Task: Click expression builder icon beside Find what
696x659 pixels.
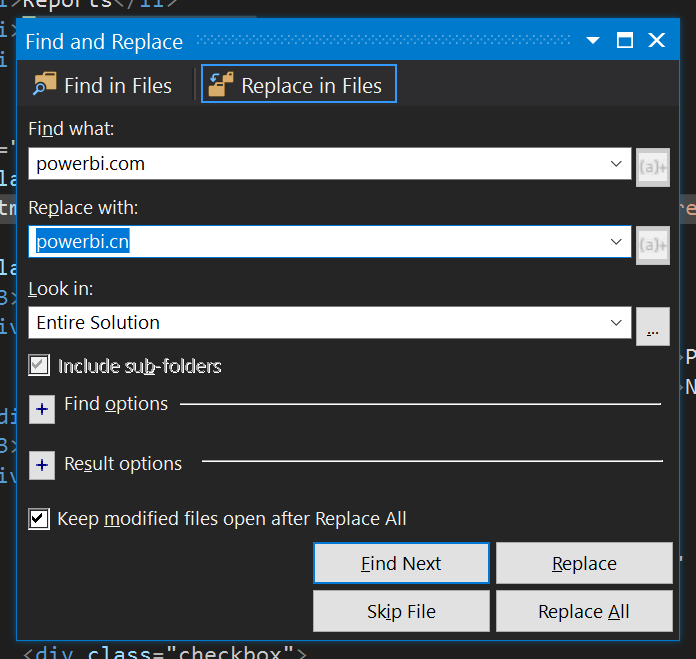Action: [653, 166]
